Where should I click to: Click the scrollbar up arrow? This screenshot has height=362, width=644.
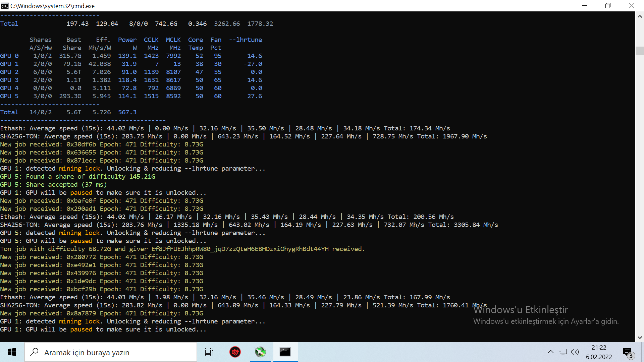[640, 16]
